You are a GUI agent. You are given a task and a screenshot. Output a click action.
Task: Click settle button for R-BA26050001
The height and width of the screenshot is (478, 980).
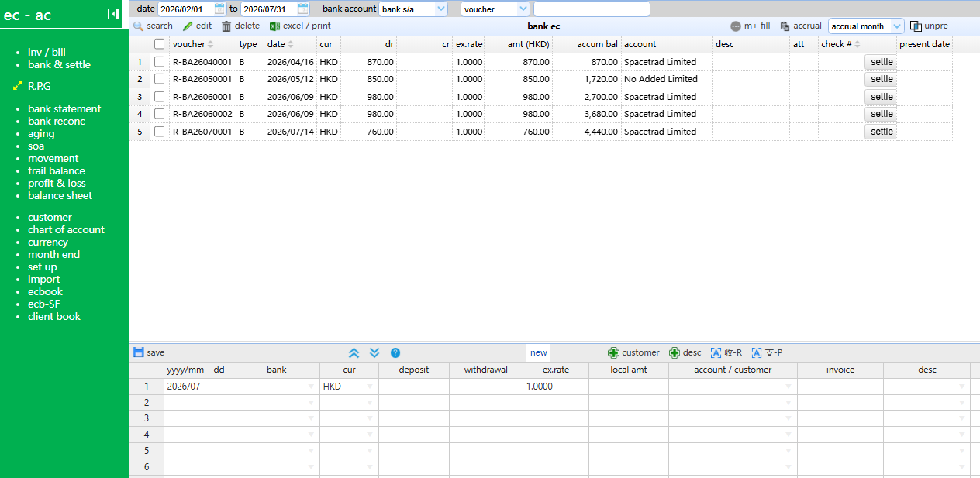[882, 79]
